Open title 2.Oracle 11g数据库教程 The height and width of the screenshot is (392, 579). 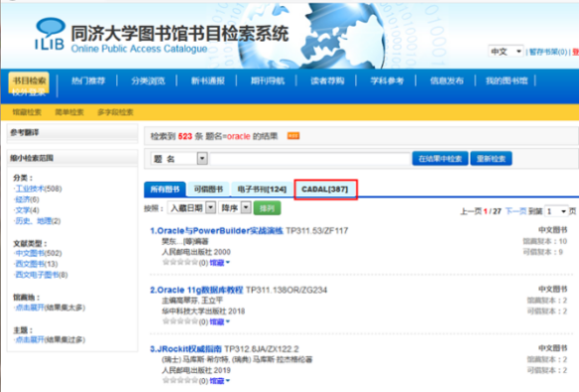tap(196, 291)
